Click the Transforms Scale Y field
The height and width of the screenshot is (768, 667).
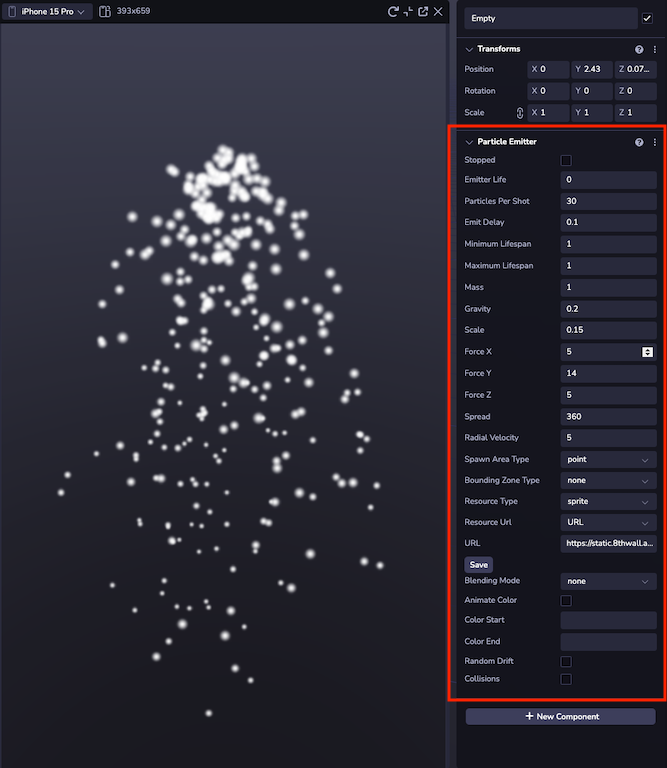click(592, 113)
